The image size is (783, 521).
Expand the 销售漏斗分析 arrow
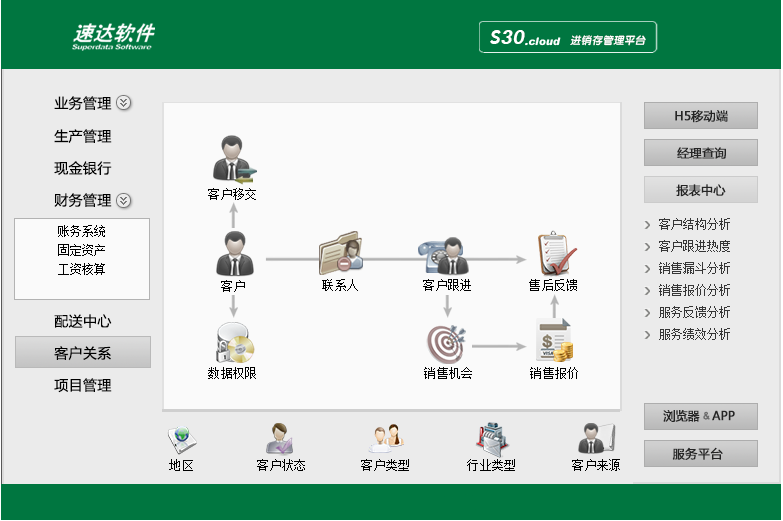tap(648, 269)
